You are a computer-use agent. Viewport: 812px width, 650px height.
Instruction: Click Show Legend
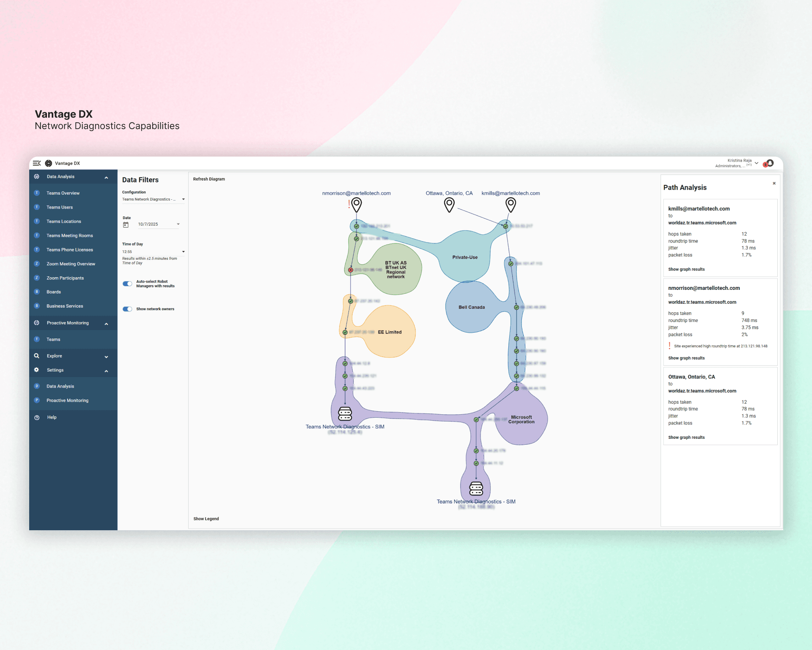pos(206,519)
